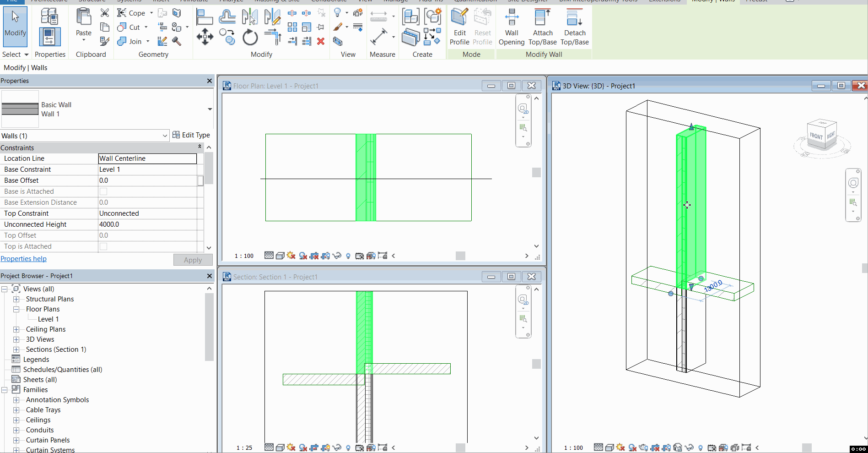Open the Properties help link
Image resolution: width=868 pixels, height=453 pixels.
[23, 259]
